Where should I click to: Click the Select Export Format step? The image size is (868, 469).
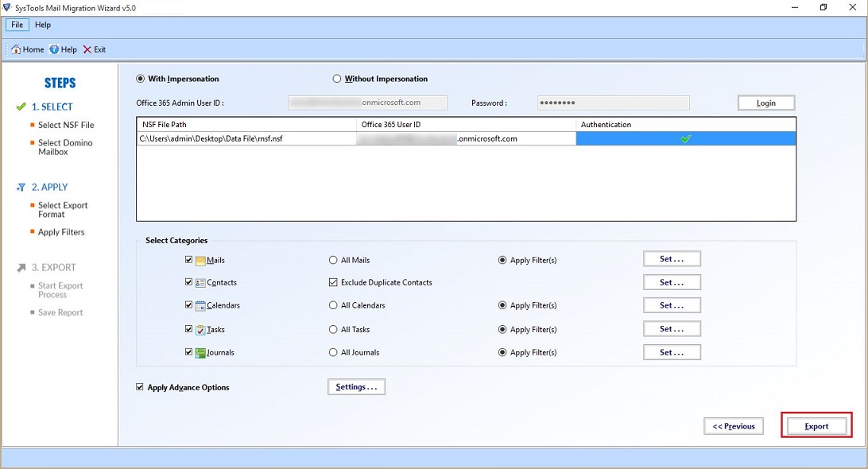pyautogui.click(x=63, y=210)
